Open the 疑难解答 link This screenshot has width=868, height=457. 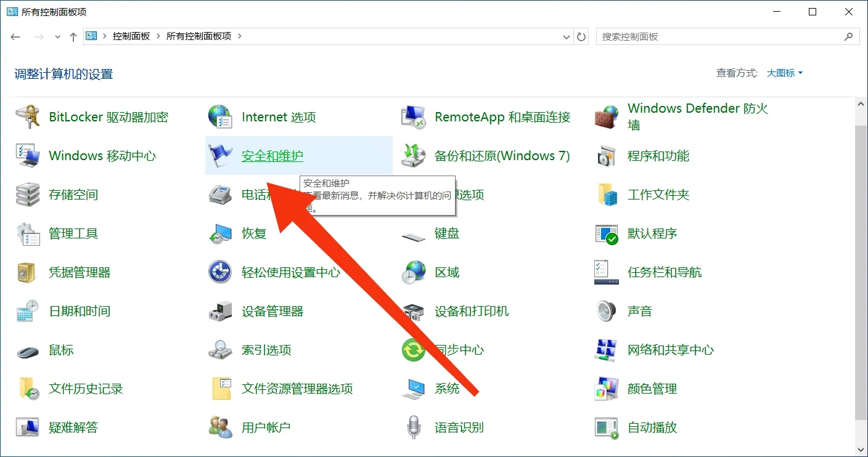tap(73, 427)
